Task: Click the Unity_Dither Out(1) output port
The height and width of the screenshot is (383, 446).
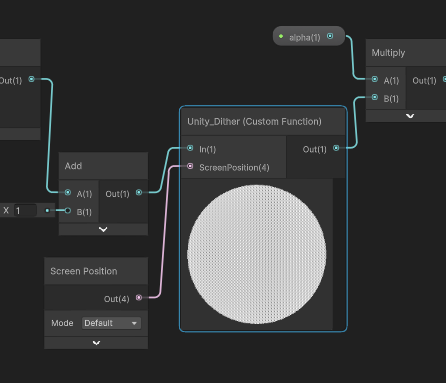Action: tap(336, 148)
